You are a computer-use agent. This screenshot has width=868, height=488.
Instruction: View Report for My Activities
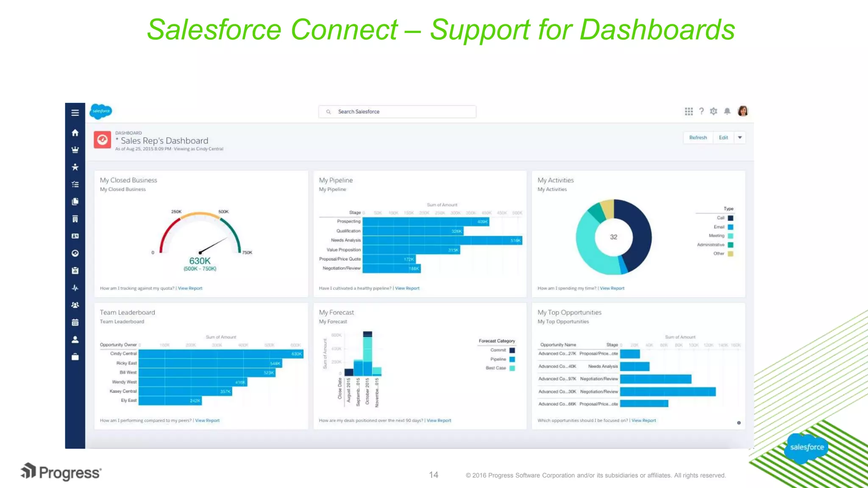coord(612,288)
